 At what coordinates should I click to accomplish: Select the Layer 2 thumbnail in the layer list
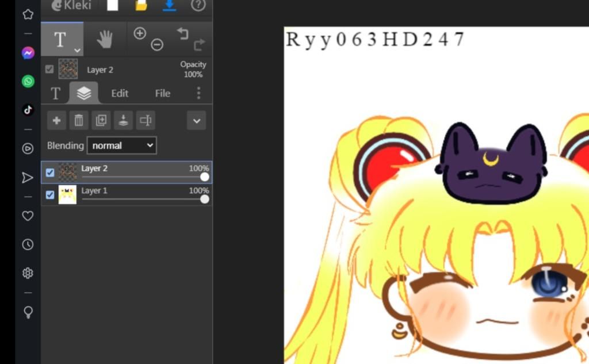coord(68,173)
